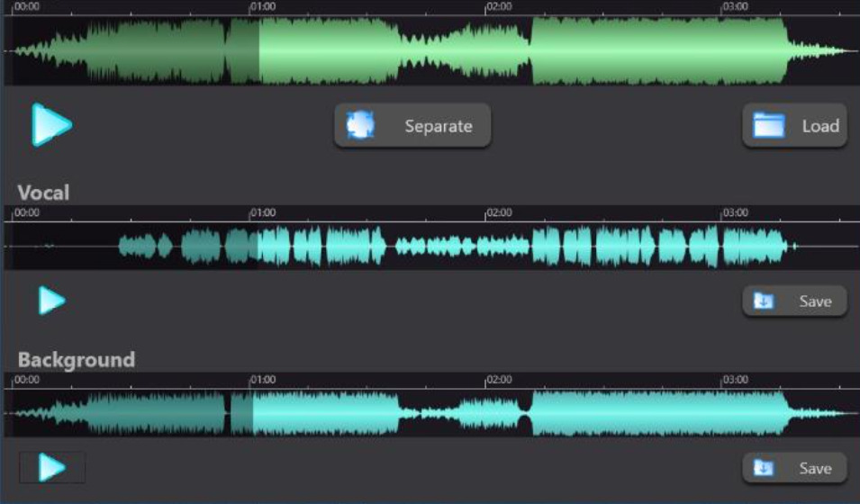Load an audio file via Load
The image size is (860, 504).
click(795, 126)
